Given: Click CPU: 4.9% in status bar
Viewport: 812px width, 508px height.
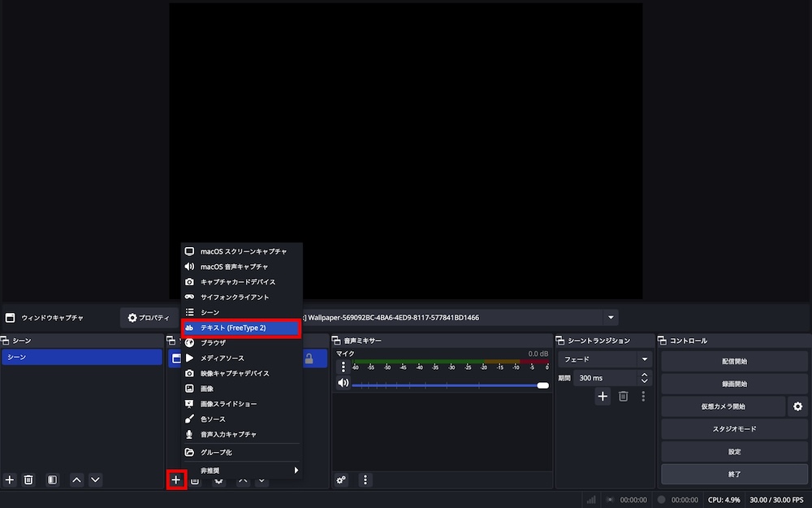Looking at the screenshot, I should tap(723, 500).
